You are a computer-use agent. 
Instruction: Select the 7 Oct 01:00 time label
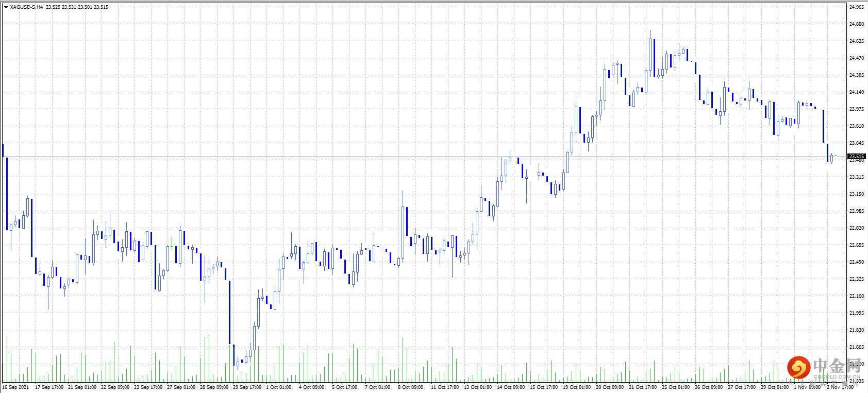[x=377, y=387]
